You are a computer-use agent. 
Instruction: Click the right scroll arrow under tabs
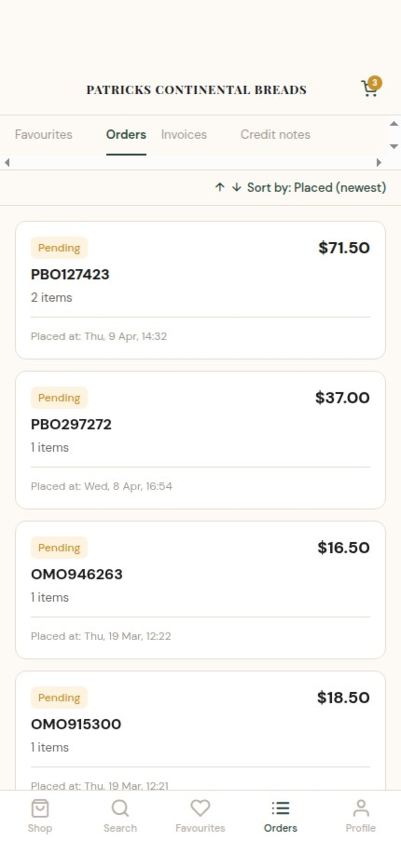[x=379, y=163]
